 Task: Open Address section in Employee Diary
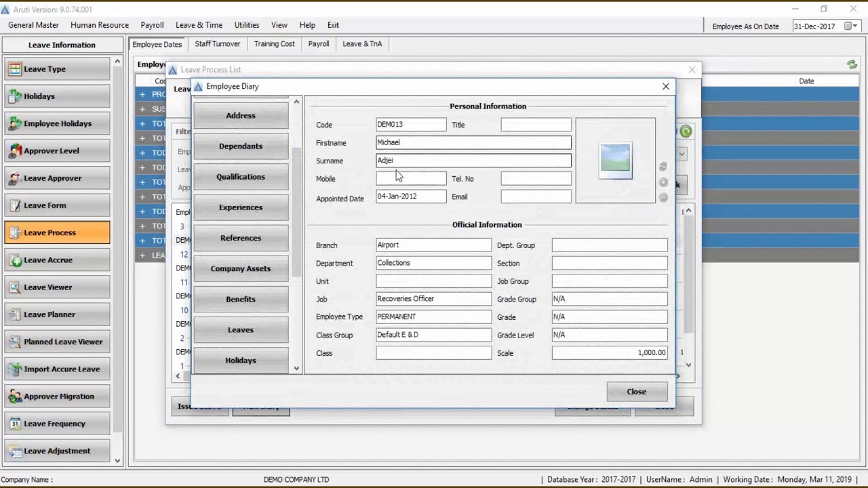(241, 116)
